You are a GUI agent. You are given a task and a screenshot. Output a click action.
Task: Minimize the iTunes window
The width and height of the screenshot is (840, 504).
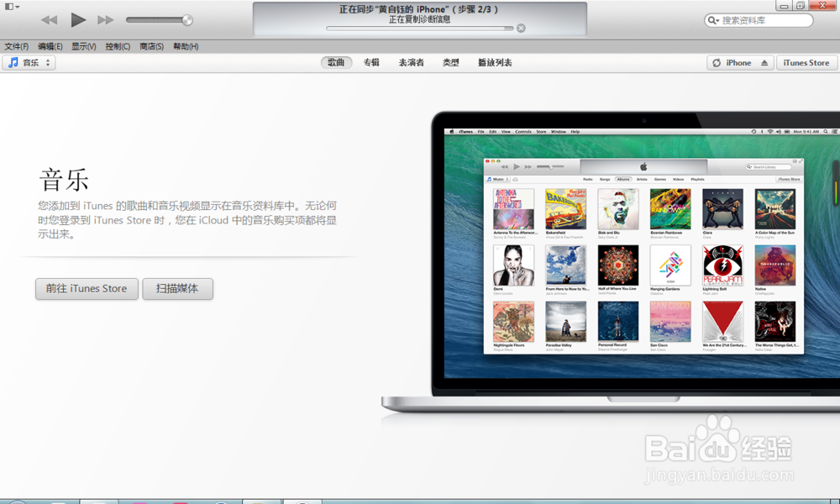click(784, 5)
